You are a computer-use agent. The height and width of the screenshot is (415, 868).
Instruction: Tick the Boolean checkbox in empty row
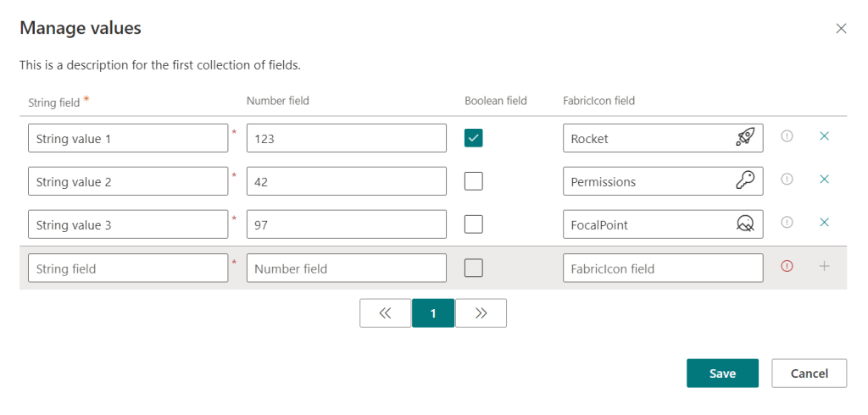(474, 268)
